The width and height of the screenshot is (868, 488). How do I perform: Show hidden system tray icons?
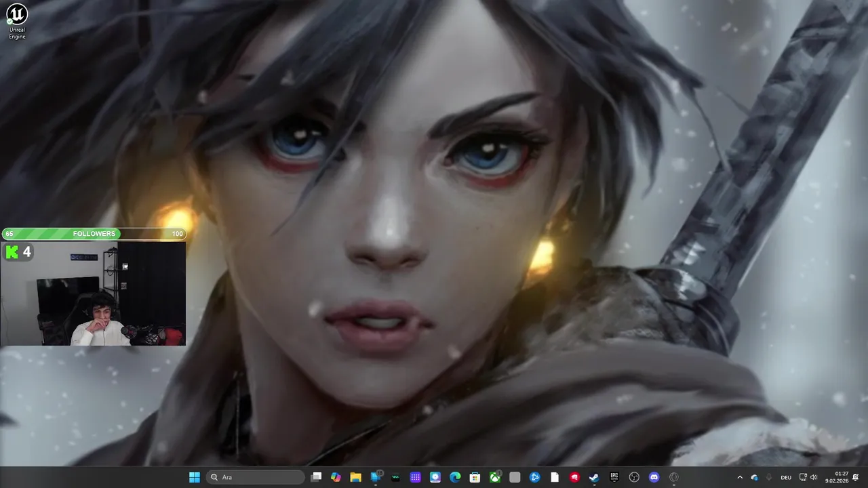pos(740,477)
